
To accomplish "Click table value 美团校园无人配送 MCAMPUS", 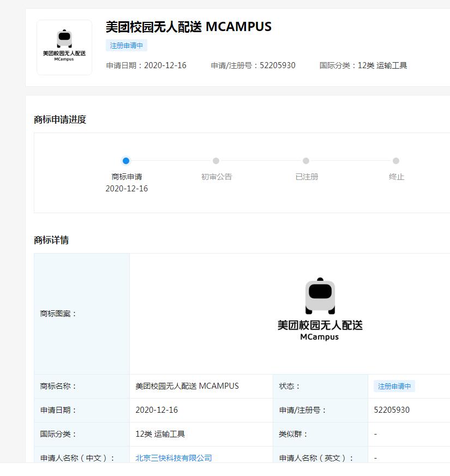I will [x=187, y=386].
